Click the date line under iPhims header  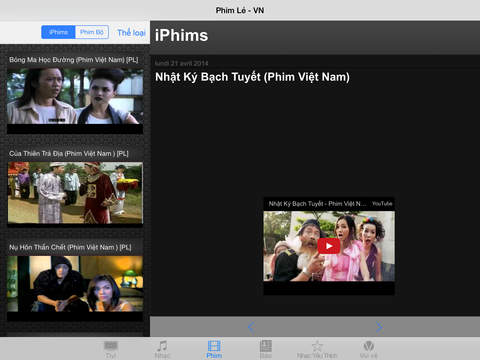point(181,63)
